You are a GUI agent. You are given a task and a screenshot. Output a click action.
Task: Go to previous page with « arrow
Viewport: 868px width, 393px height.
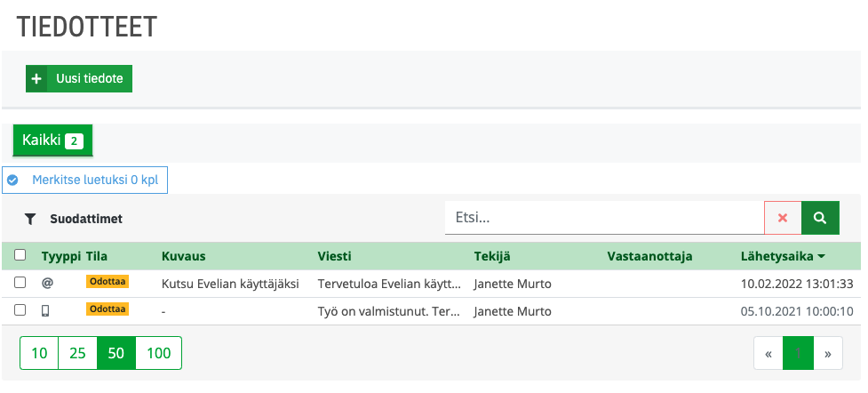pyautogui.click(x=768, y=353)
